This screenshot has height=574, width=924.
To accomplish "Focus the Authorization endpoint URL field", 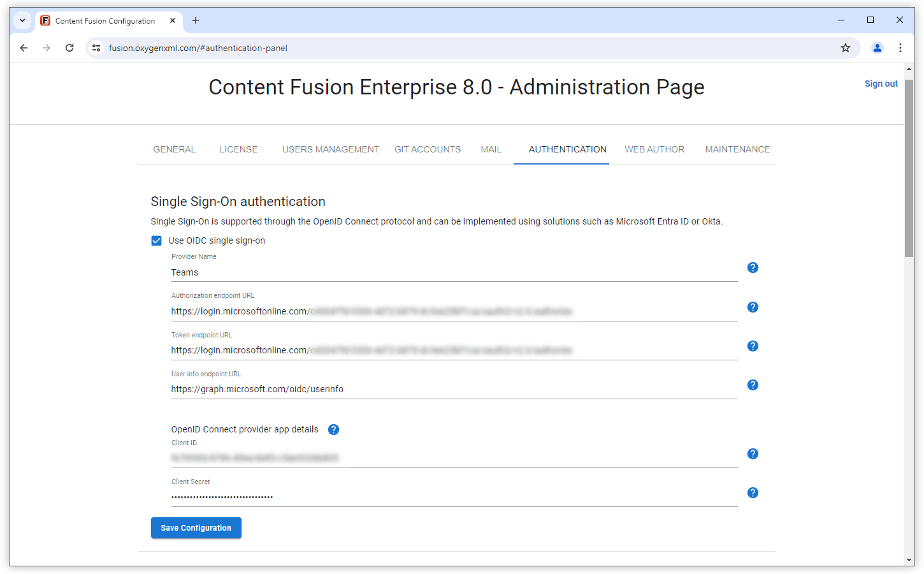I will (x=454, y=311).
